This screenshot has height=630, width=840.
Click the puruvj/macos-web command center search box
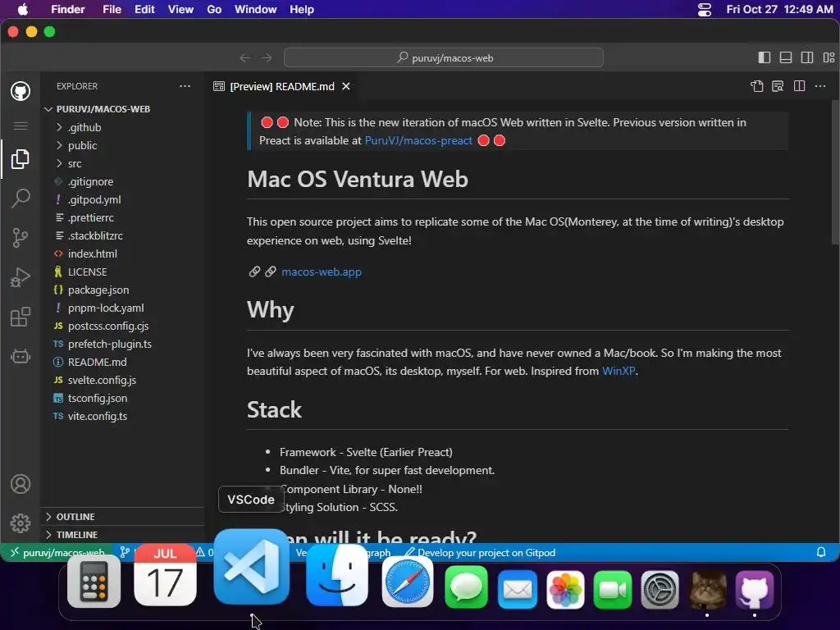[444, 58]
